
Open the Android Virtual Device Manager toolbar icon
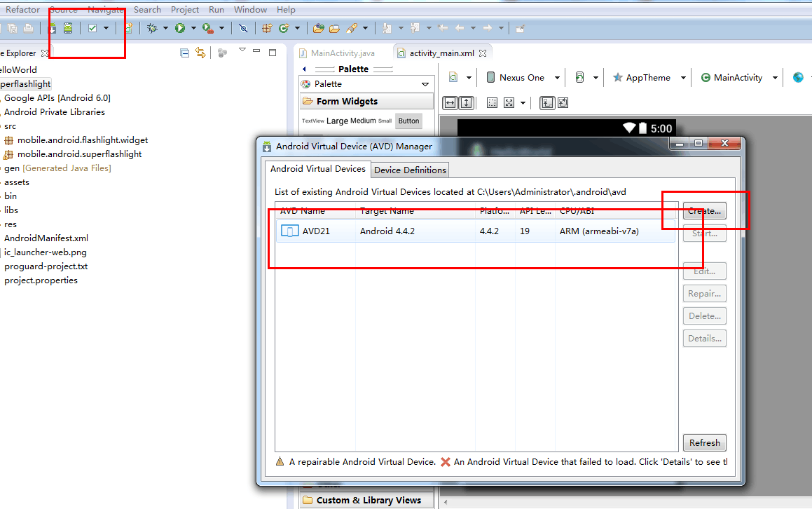click(x=68, y=28)
